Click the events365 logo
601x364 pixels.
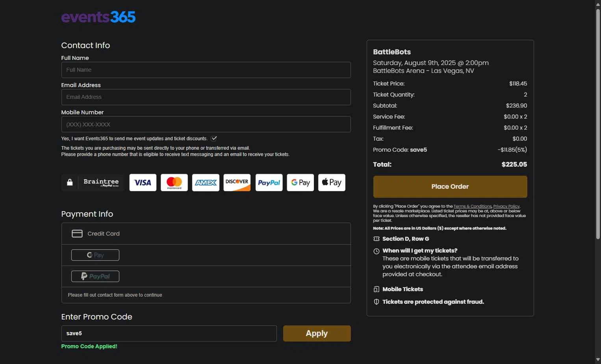coord(98,17)
